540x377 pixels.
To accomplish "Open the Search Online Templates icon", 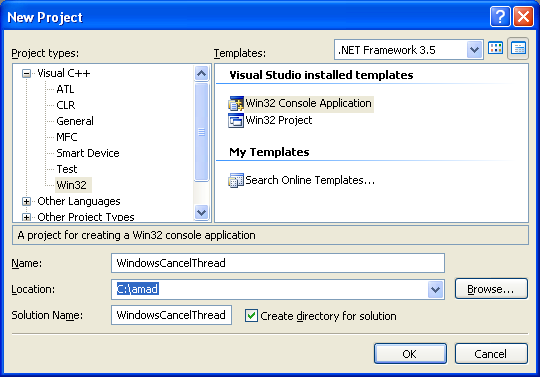I will pos(236,180).
